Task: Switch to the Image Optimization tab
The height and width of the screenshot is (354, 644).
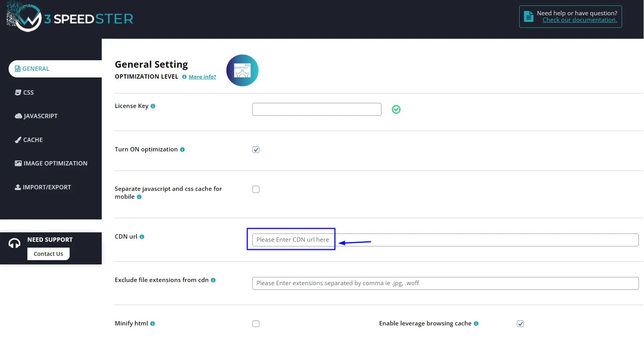Action: 55,164
